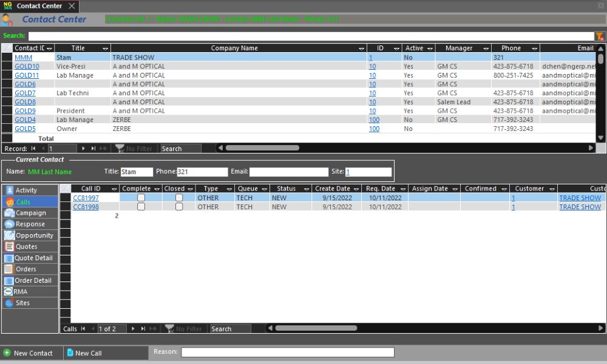The image size is (607, 364).
Task: Show the Quotes list
Action: (27, 247)
